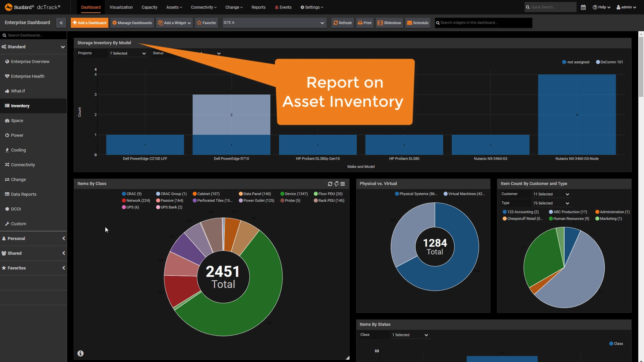This screenshot has width=644, height=362.
Task: Open the Reports menu item
Action: tap(258, 7)
